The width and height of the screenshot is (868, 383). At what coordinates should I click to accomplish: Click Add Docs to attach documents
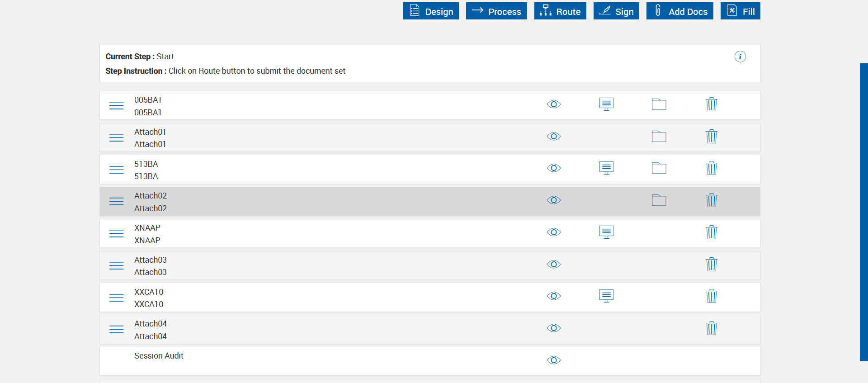point(679,11)
